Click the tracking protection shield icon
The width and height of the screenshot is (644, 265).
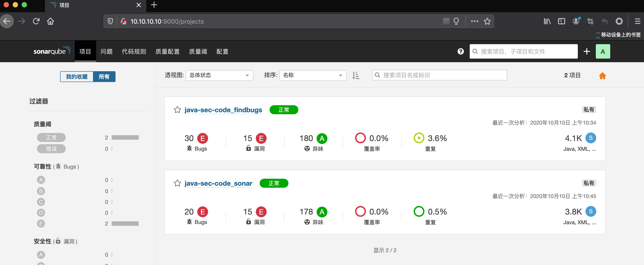(110, 21)
